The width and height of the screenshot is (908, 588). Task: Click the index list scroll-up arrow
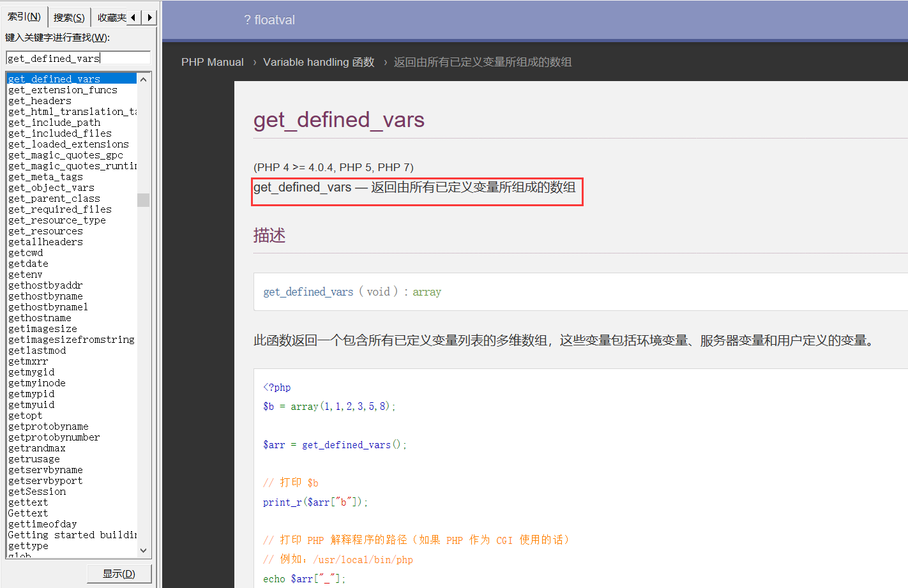[143, 79]
